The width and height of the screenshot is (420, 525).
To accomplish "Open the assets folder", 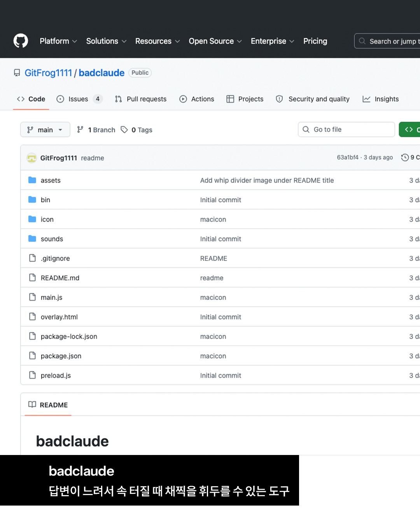I will pos(51,180).
